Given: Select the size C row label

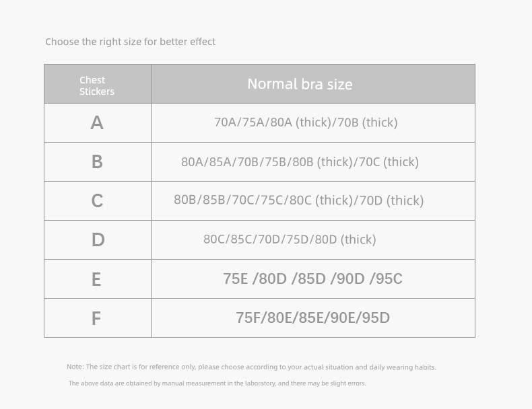Looking at the screenshot, I should point(97,200).
